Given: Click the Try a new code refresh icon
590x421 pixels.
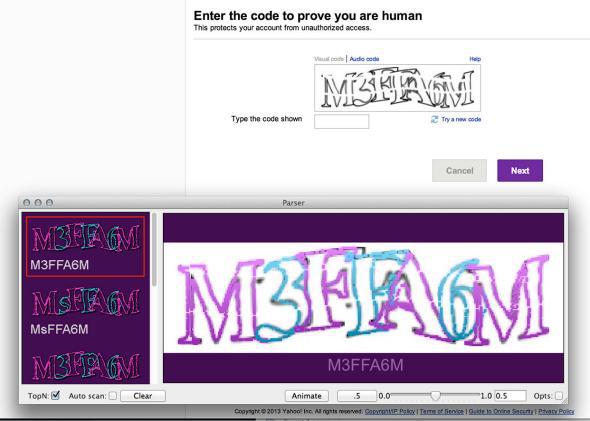Looking at the screenshot, I should (x=434, y=119).
